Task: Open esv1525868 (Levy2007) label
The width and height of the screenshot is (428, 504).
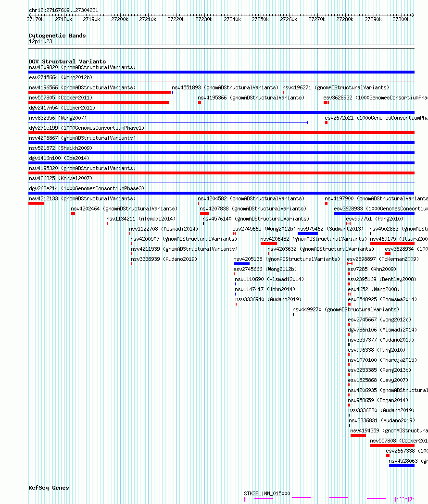Action: (378, 380)
